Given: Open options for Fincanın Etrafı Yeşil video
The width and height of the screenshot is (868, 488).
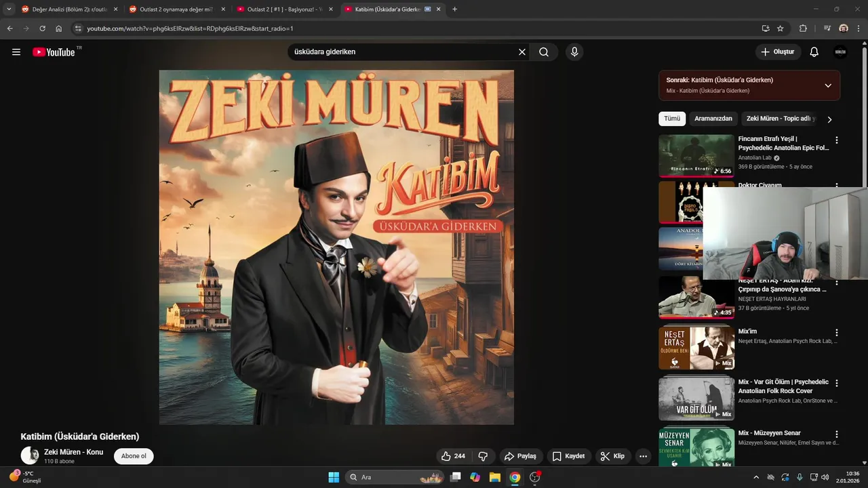Looking at the screenshot, I should [x=837, y=140].
